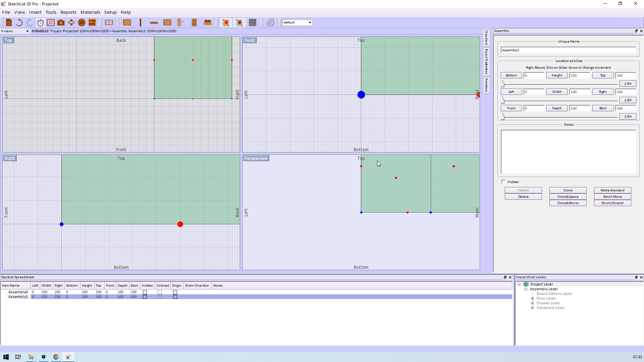The width and height of the screenshot is (644, 362).
Task: Click the door handle hardware icon
Action: tap(180, 22)
